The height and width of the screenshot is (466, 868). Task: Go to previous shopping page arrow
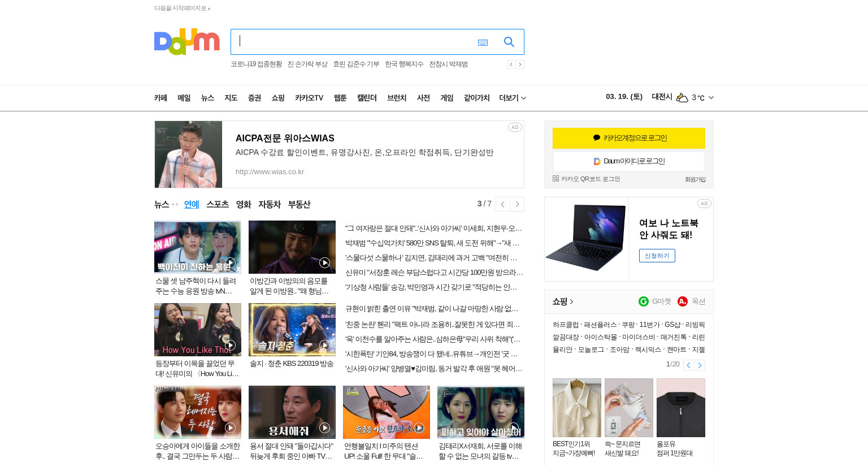tap(689, 365)
